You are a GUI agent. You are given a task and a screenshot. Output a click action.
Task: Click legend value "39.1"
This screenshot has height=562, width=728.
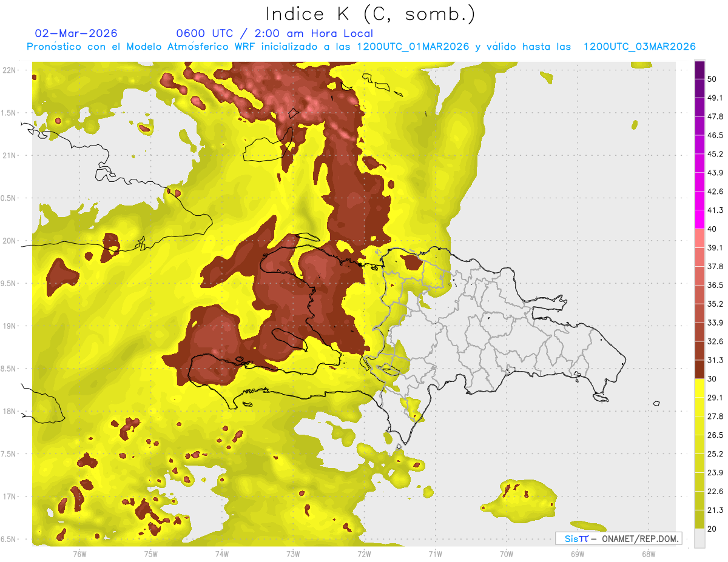(x=715, y=248)
